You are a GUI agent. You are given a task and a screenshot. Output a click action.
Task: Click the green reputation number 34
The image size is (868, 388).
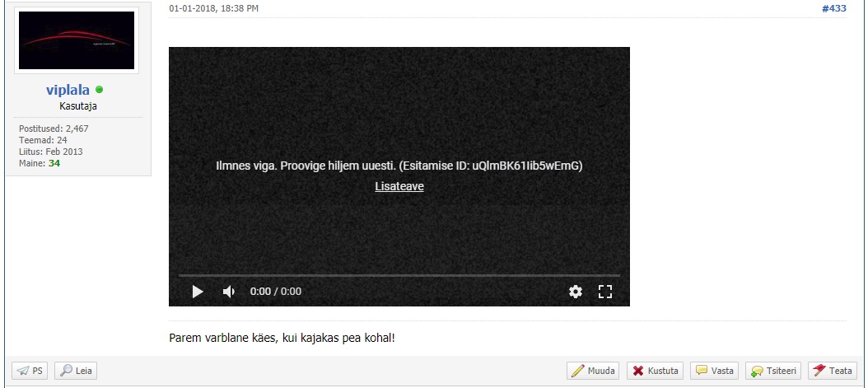(54, 163)
